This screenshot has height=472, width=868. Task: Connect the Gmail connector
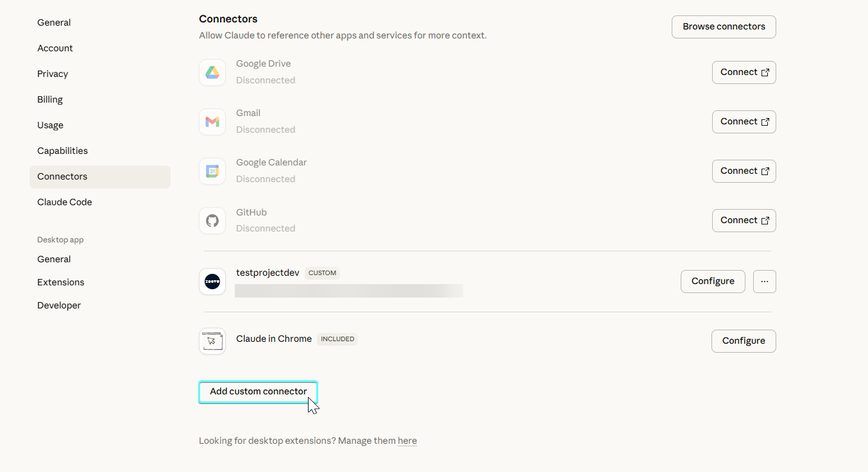pyautogui.click(x=744, y=122)
